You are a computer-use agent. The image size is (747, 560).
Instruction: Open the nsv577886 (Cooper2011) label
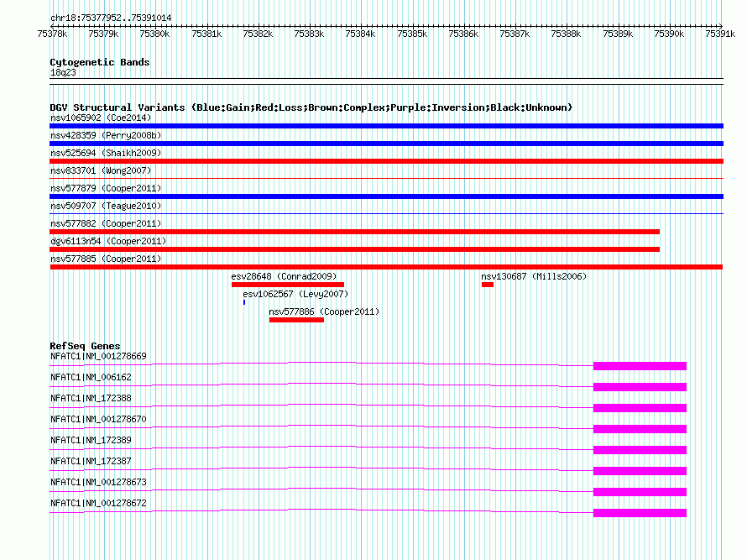pyautogui.click(x=324, y=311)
